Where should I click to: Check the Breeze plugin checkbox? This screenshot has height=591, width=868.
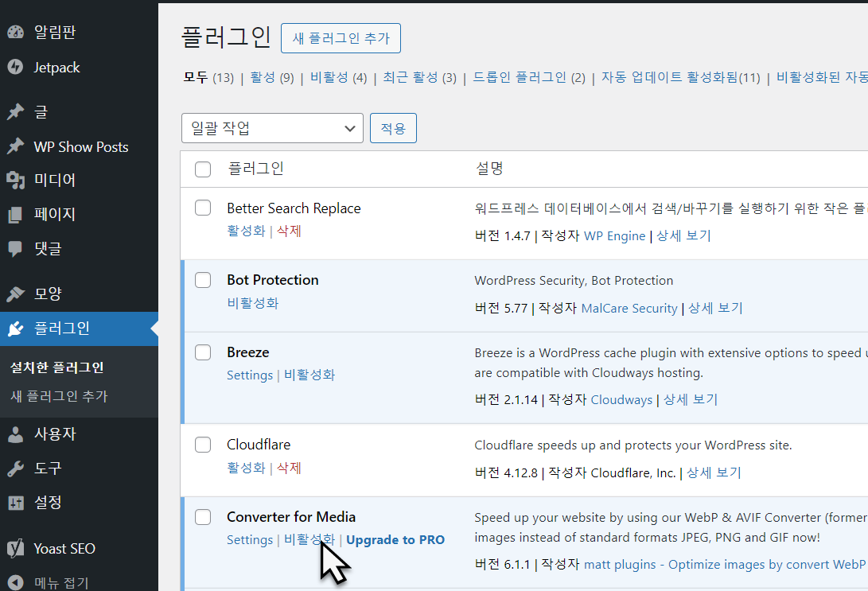203,352
